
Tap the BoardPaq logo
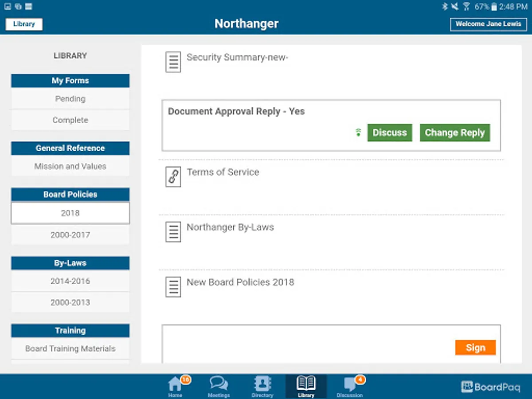(490, 387)
